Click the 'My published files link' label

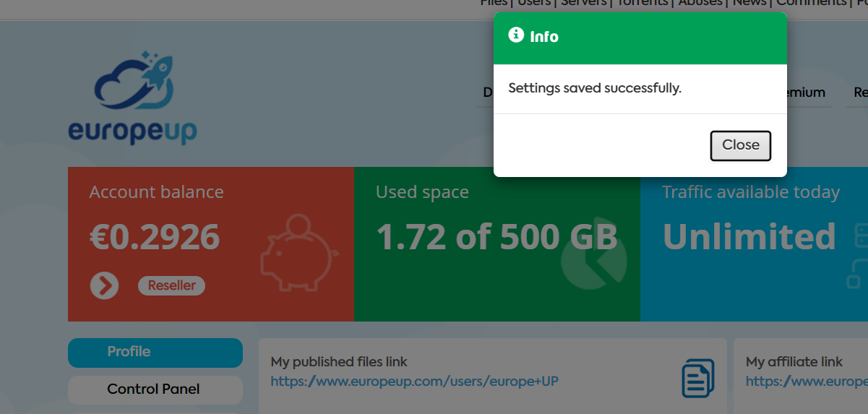[339, 362]
